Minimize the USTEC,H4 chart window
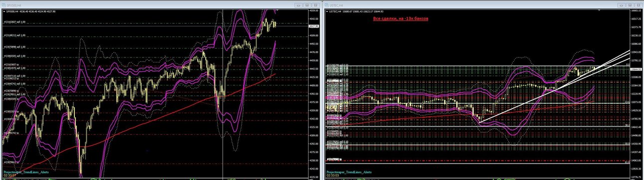The height and width of the screenshot is (180, 644). point(621,5)
